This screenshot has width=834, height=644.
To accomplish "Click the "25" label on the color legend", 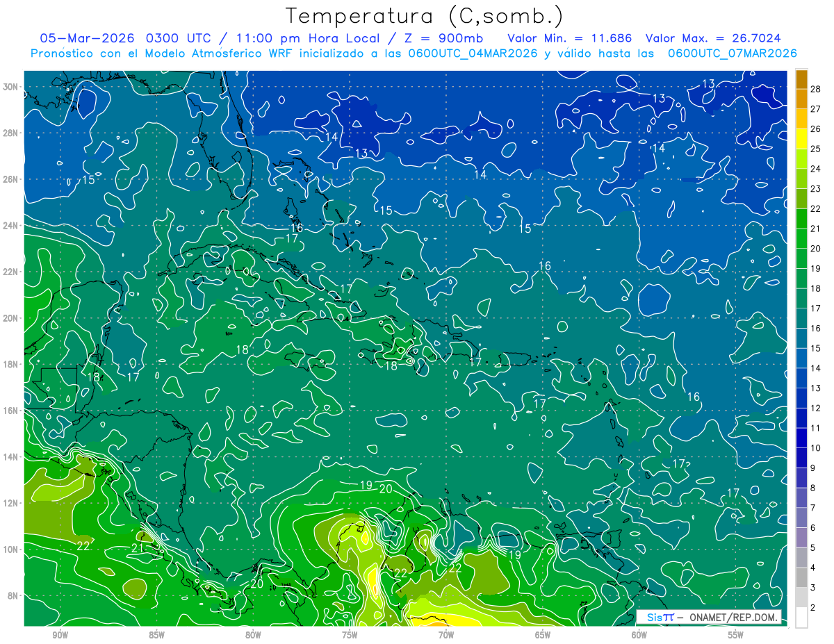I will (816, 149).
